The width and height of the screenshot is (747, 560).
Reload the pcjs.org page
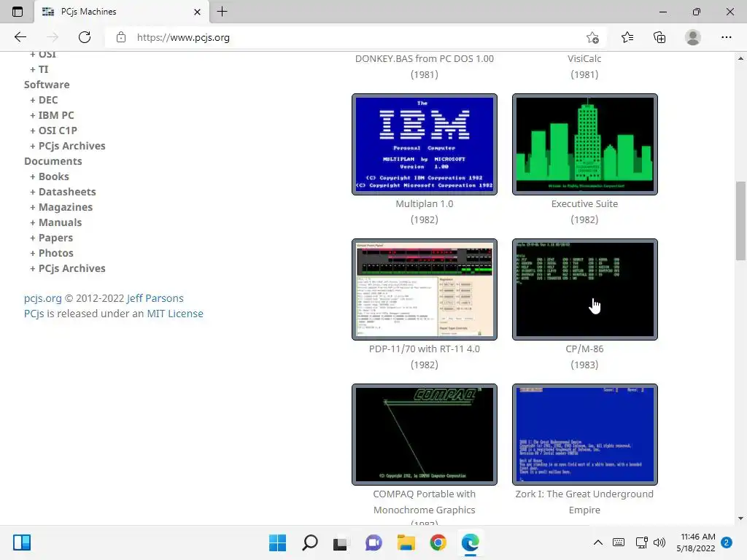[x=85, y=37]
